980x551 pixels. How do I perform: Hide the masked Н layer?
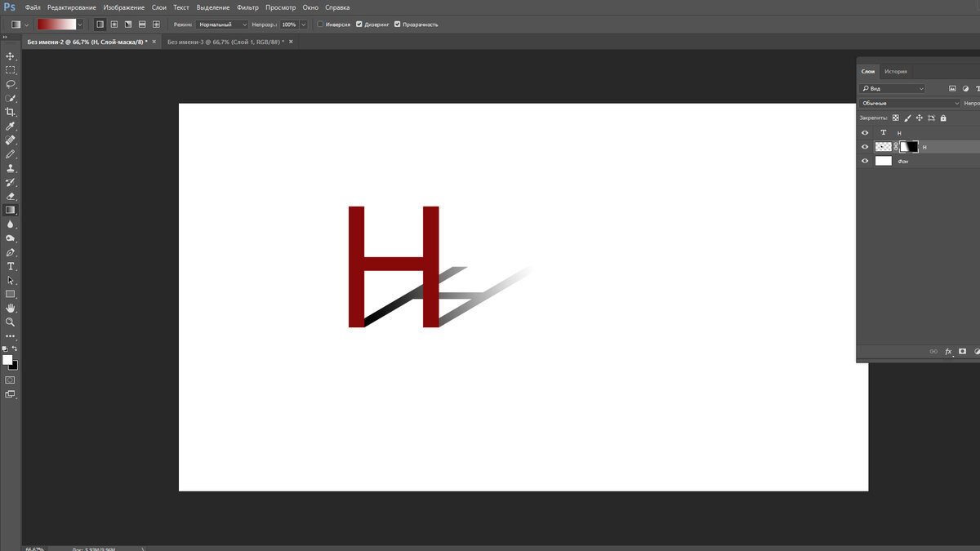pos(865,147)
